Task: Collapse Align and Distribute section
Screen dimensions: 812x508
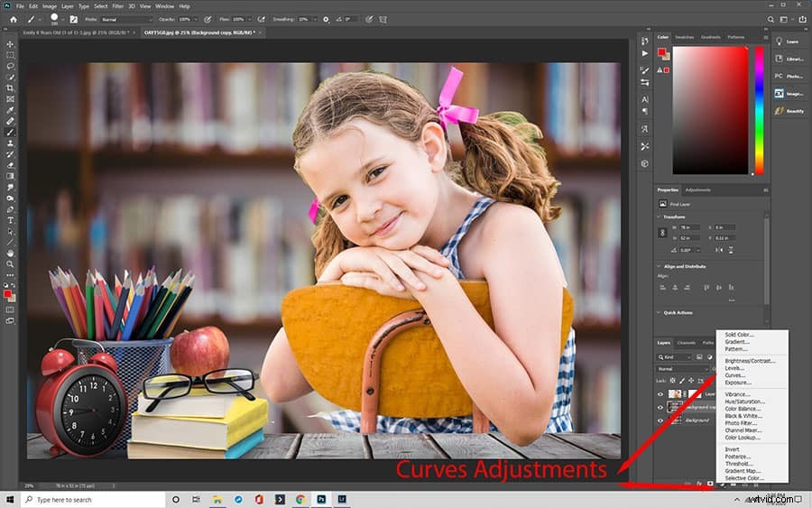Action: pos(659,266)
